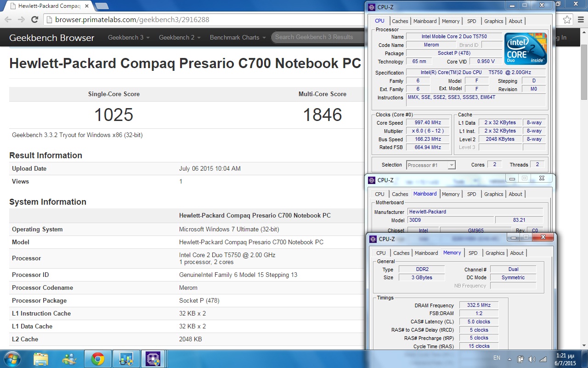Open Mainboard tab in top CPU-Z
The image size is (588, 368).
[x=425, y=21]
